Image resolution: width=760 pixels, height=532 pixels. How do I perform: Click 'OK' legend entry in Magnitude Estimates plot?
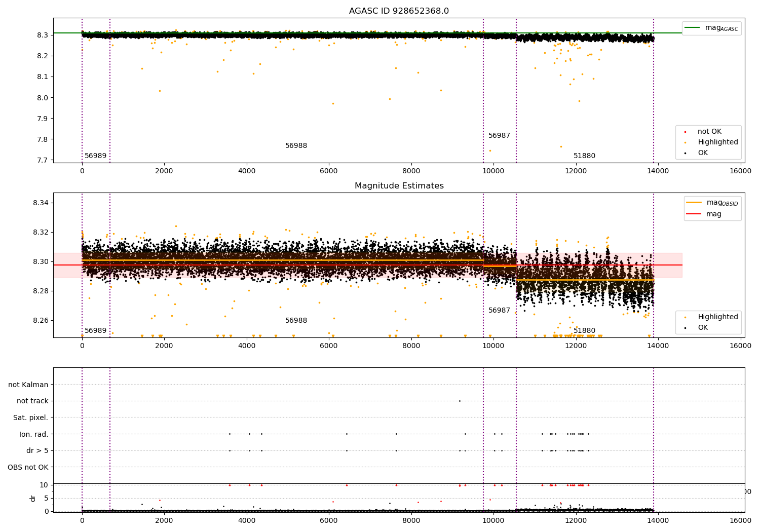pos(703,328)
